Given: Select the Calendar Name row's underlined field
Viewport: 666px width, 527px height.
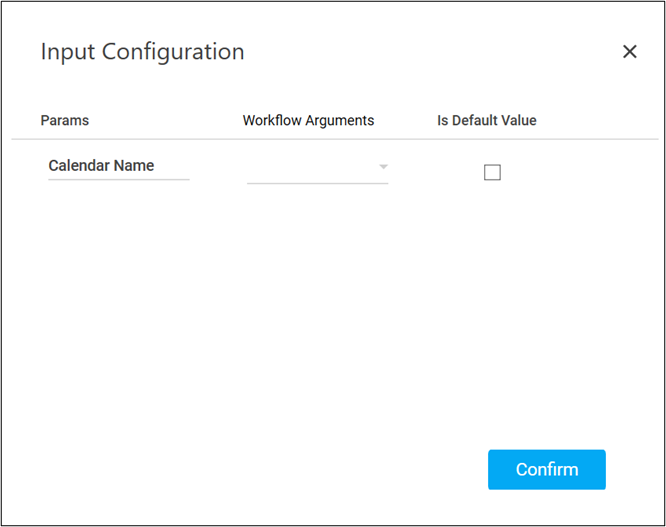Looking at the screenshot, I should point(118,166).
